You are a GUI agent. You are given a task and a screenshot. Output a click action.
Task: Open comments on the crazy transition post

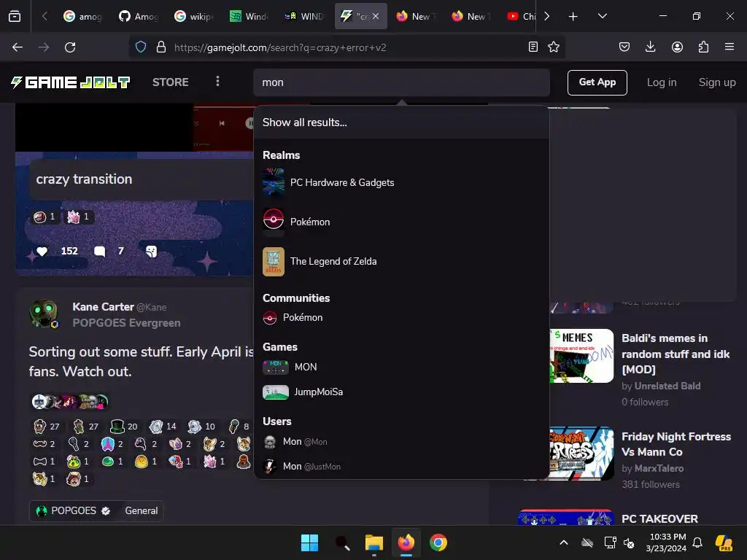(99, 252)
